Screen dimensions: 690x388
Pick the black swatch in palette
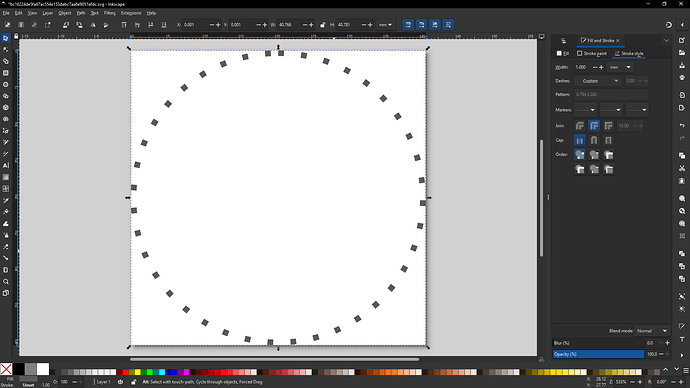click(18, 369)
